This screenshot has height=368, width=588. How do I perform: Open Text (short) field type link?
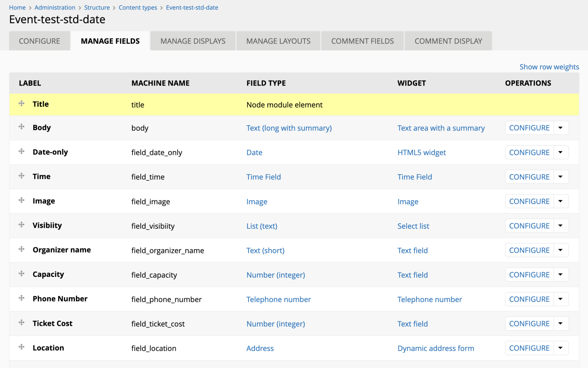[265, 251]
